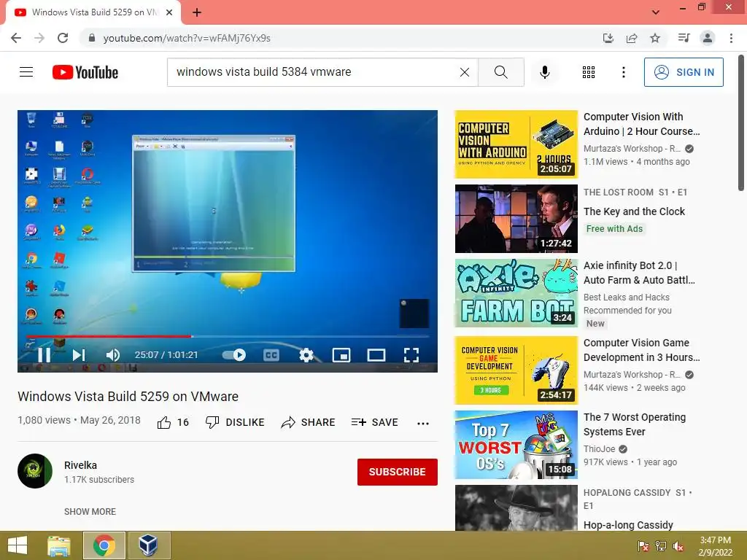Open Chrome three-dot menu
This screenshot has width=747, height=560.
(x=731, y=38)
